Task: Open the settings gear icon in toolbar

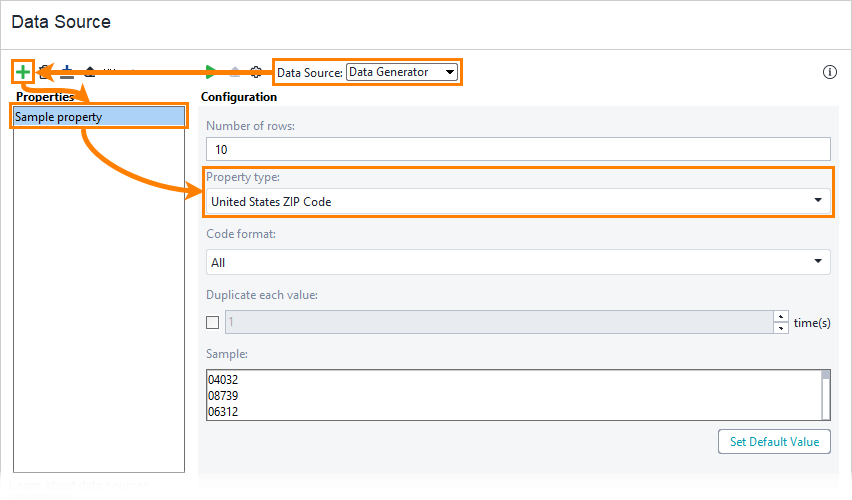Action: click(x=256, y=72)
